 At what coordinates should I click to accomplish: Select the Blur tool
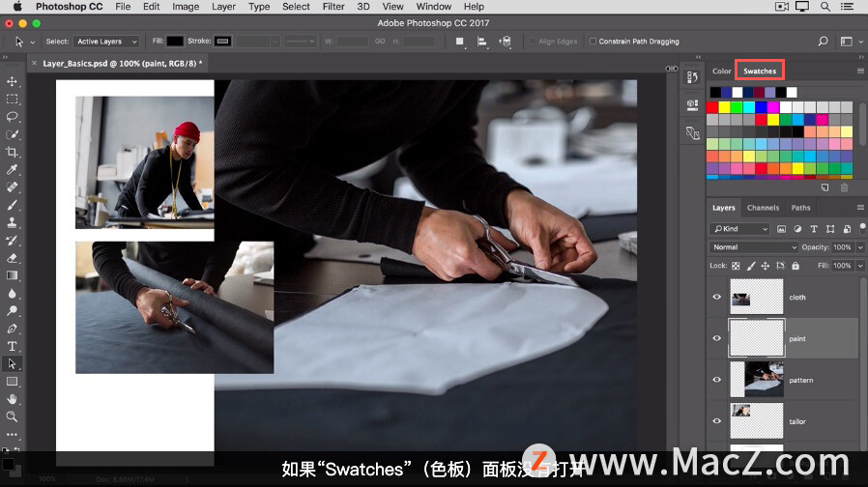point(12,294)
